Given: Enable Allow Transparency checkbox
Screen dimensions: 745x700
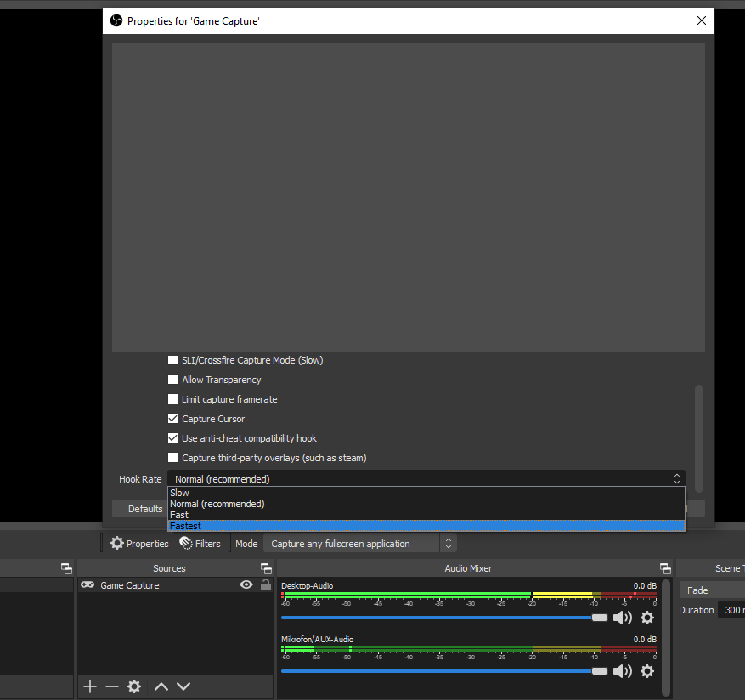Looking at the screenshot, I should 173,380.
